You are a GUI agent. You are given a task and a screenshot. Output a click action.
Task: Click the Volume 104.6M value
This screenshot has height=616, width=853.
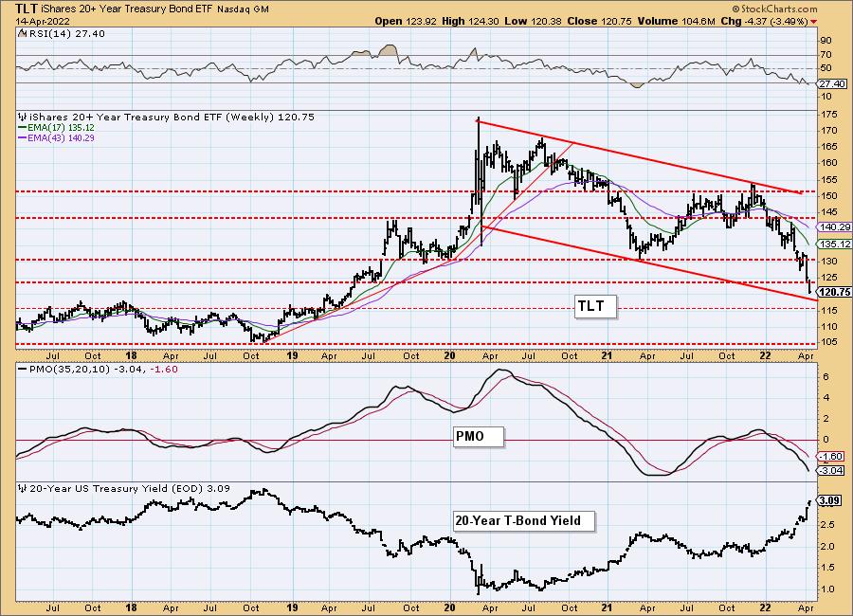pyautogui.click(x=676, y=21)
